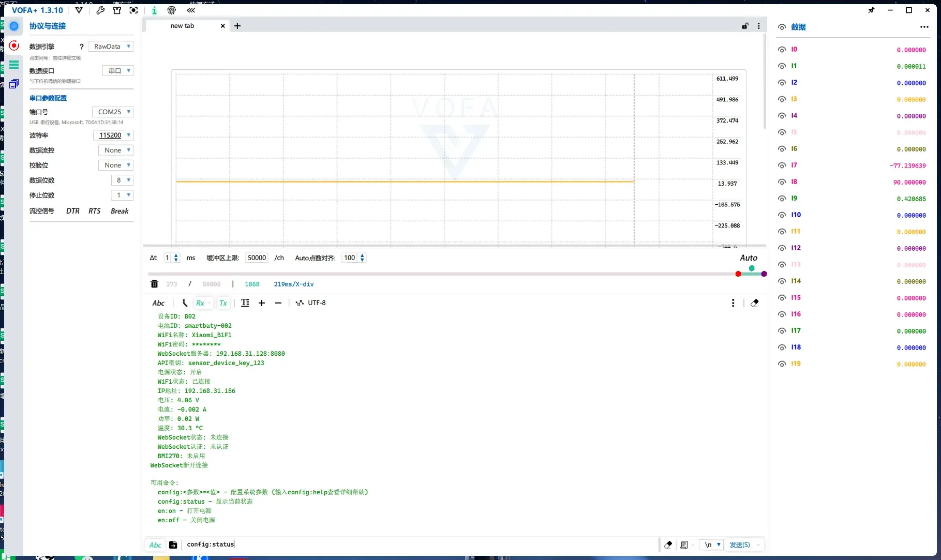This screenshot has width=941, height=560.
Task: Toggle visibility of channel I9
Action: pos(782,199)
